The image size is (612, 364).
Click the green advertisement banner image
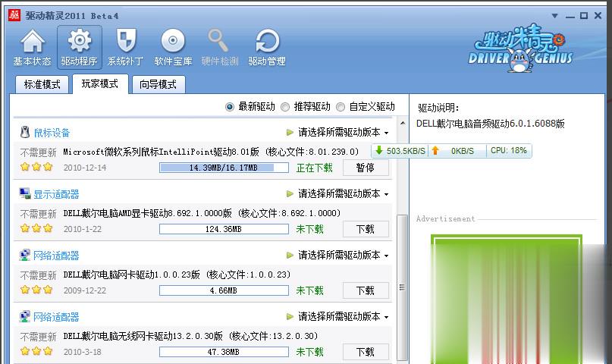(x=507, y=299)
